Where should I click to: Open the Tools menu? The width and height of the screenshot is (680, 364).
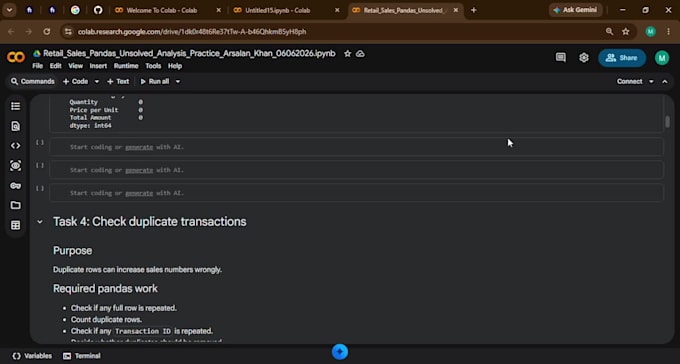tap(153, 66)
